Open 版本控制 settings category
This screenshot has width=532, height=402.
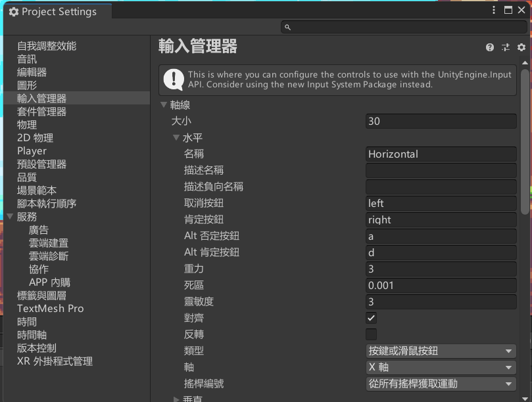[37, 347]
